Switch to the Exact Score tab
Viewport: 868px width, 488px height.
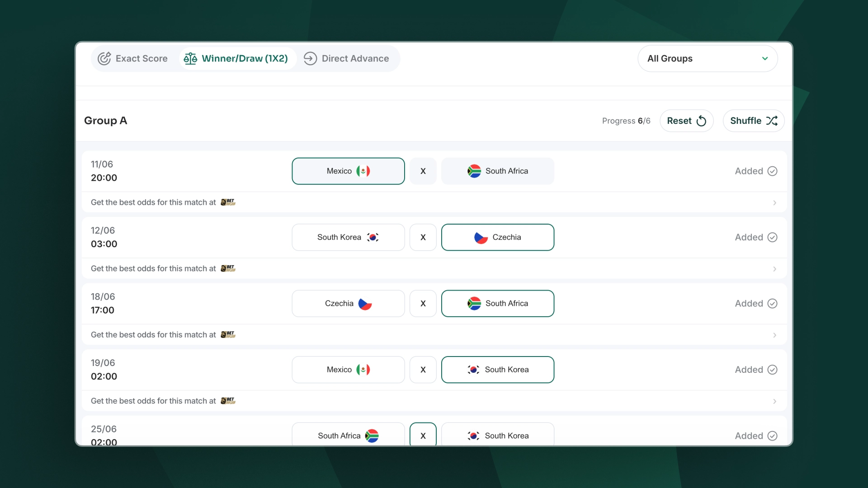pos(133,58)
